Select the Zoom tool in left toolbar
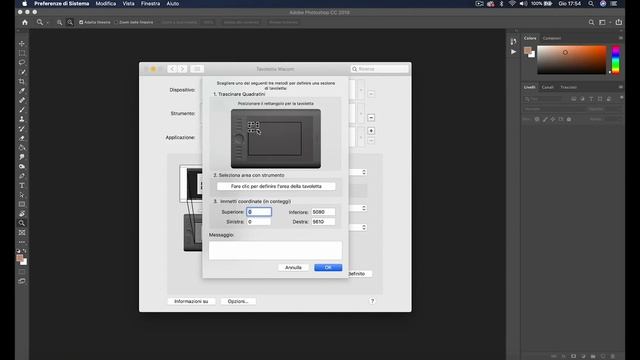This screenshot has width=640, height=360. point(22,223)
